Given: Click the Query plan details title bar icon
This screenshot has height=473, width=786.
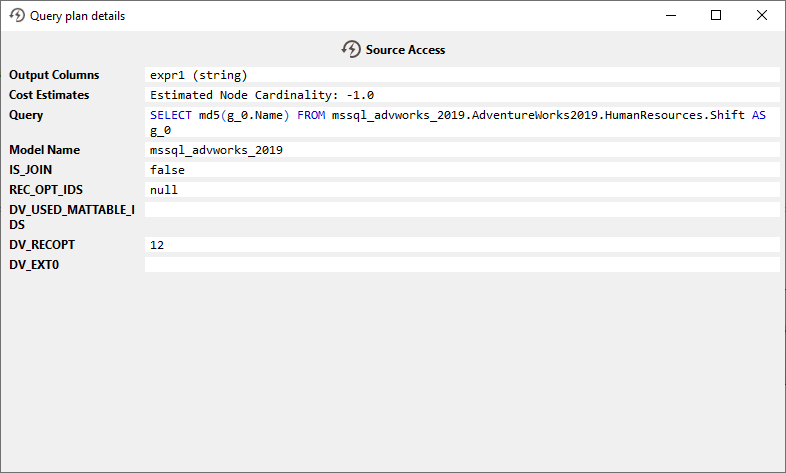Looking at the screenshot, I should (16, 16).
